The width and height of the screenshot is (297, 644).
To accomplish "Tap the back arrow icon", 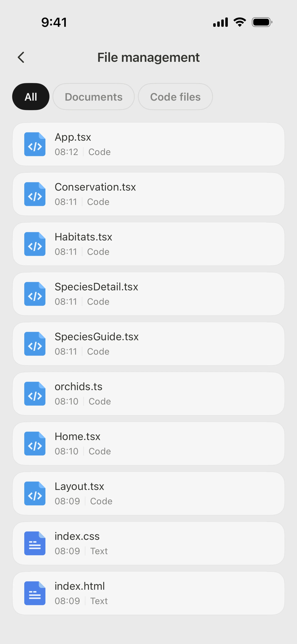I will 21,58.
